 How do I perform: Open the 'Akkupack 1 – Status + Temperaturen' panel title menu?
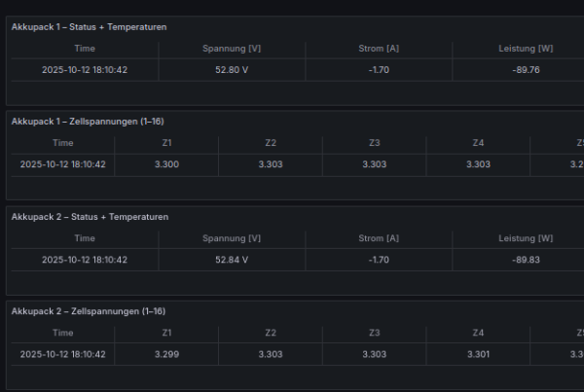(x=89, y=27)
